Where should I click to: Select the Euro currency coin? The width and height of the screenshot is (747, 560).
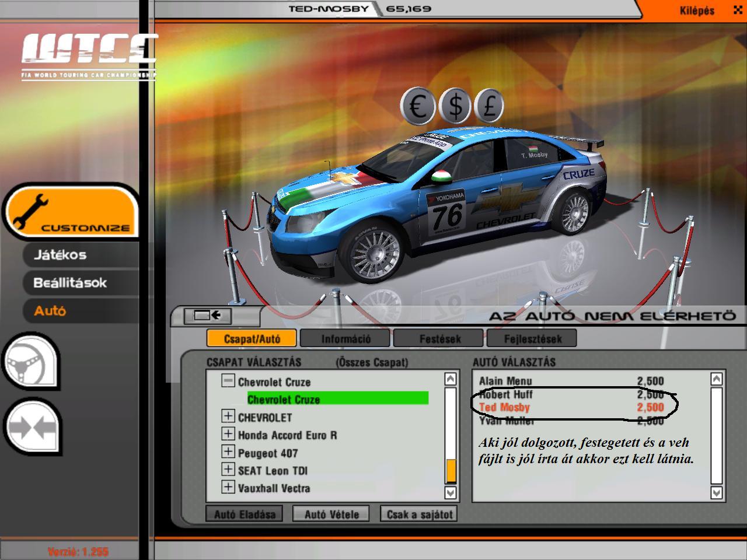(x=418, y=107)
